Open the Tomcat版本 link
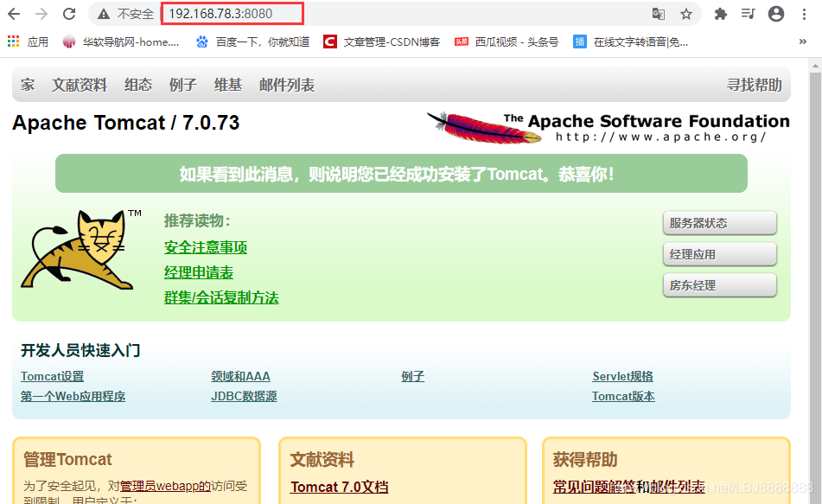822x504 pixels. (x=623, y=397)
